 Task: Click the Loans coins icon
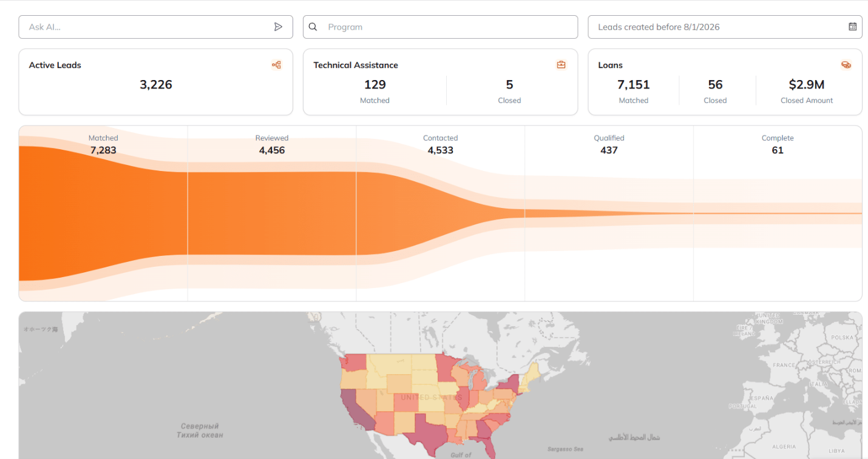[x=846, y=65]
